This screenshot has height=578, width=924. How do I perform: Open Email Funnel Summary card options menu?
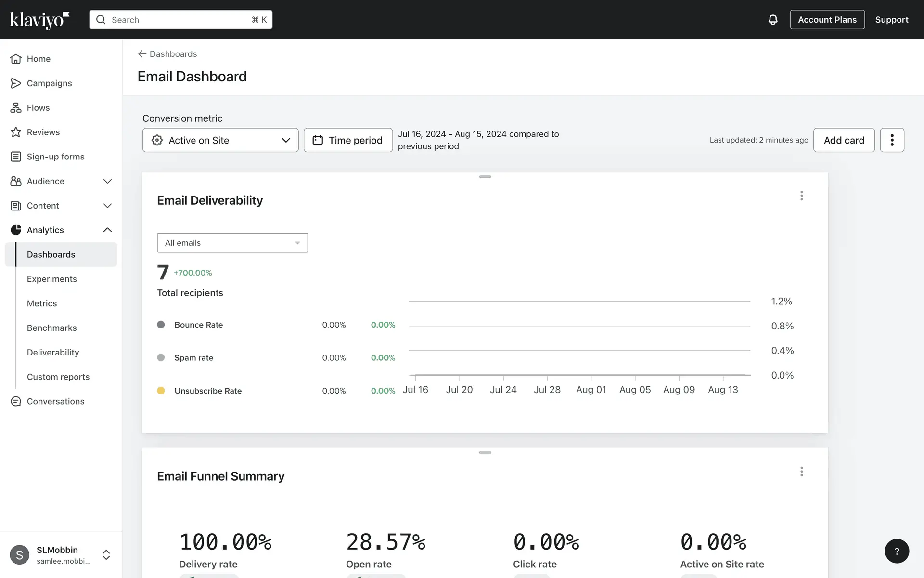coord(801,472)
